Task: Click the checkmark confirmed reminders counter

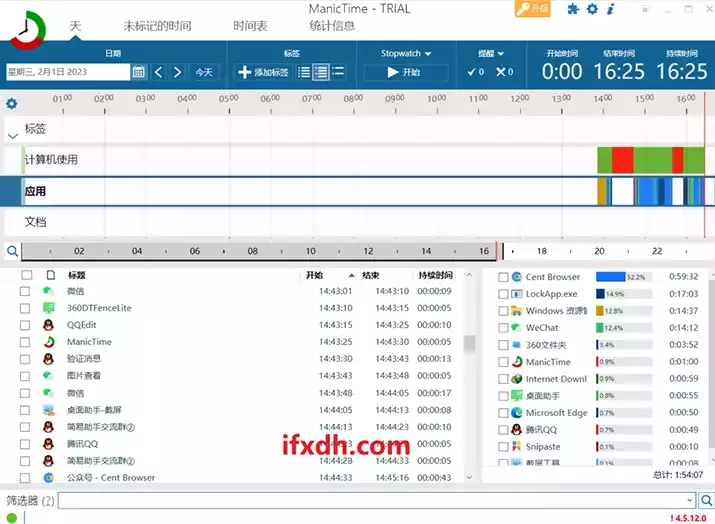Action: 475,72
